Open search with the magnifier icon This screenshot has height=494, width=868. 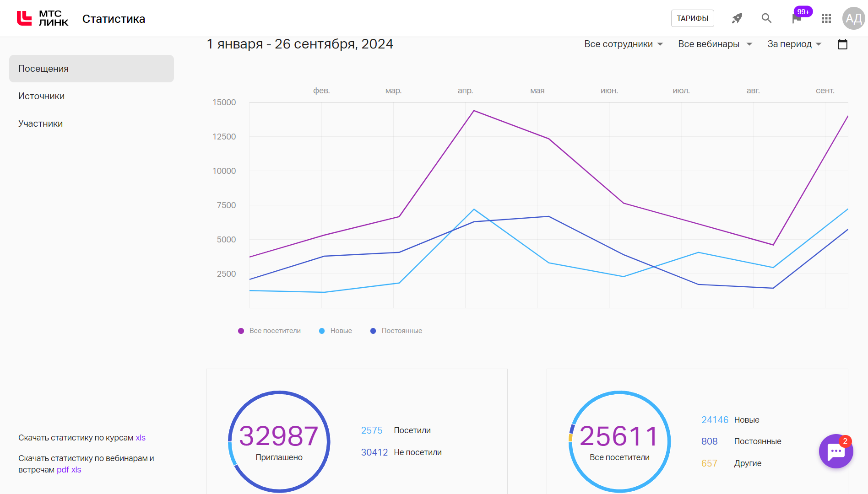pos(766,18)
